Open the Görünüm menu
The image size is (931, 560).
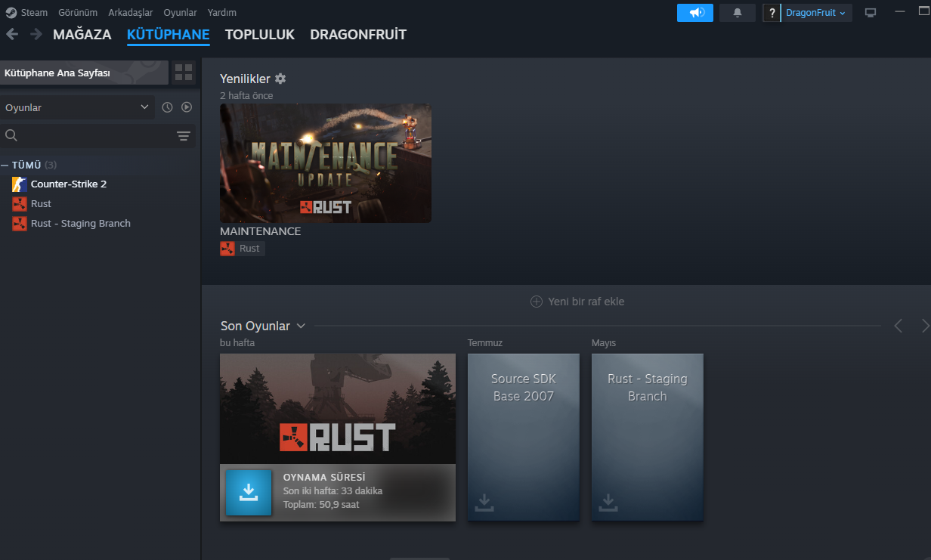78,13
